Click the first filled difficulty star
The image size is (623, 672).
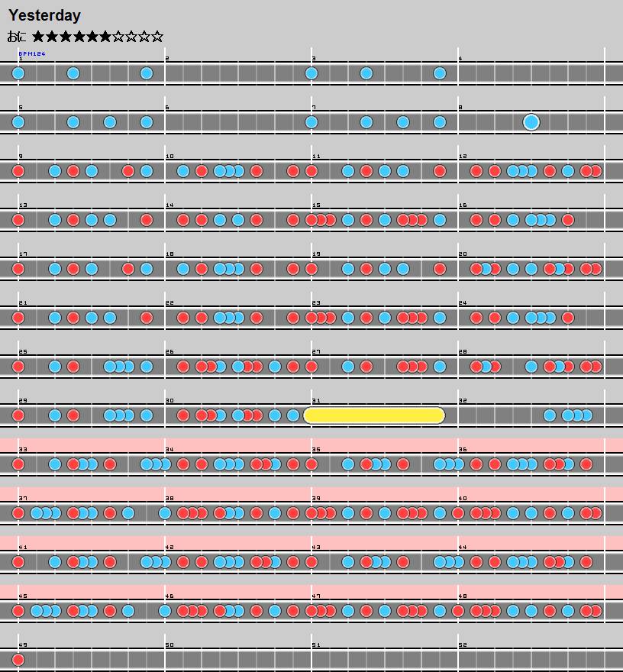pyautogui.click(x=38, y=36)
